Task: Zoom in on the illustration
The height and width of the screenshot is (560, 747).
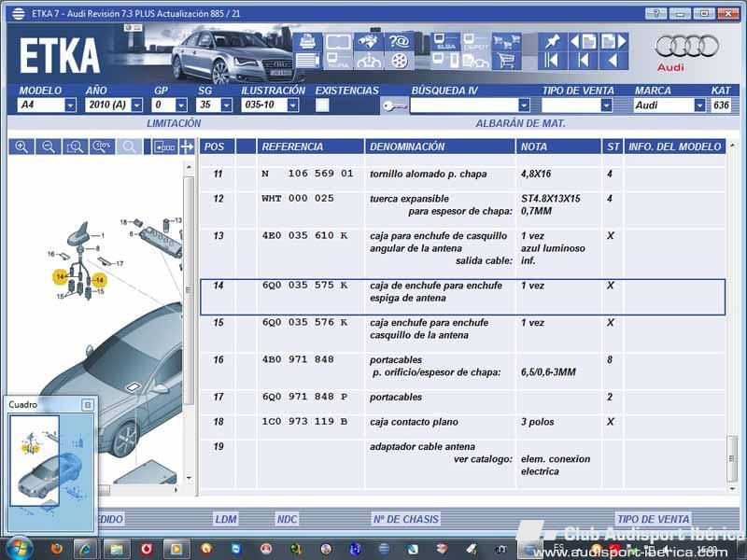Action: pyautogui.click(x=21, y=147)
